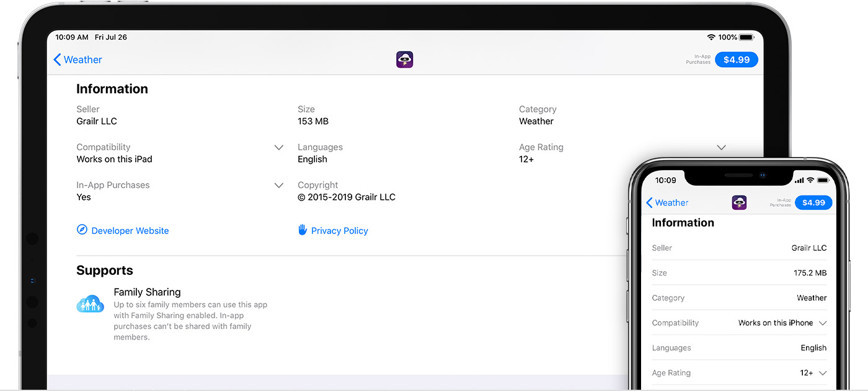The height and width of the screenshot is (391, 868).
Task: Tap the app icon in iPhone header
Action: [739, 202]
